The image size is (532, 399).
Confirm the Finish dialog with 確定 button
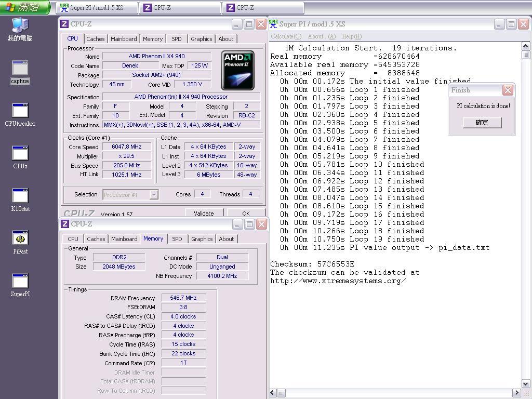tap(482, 123)
